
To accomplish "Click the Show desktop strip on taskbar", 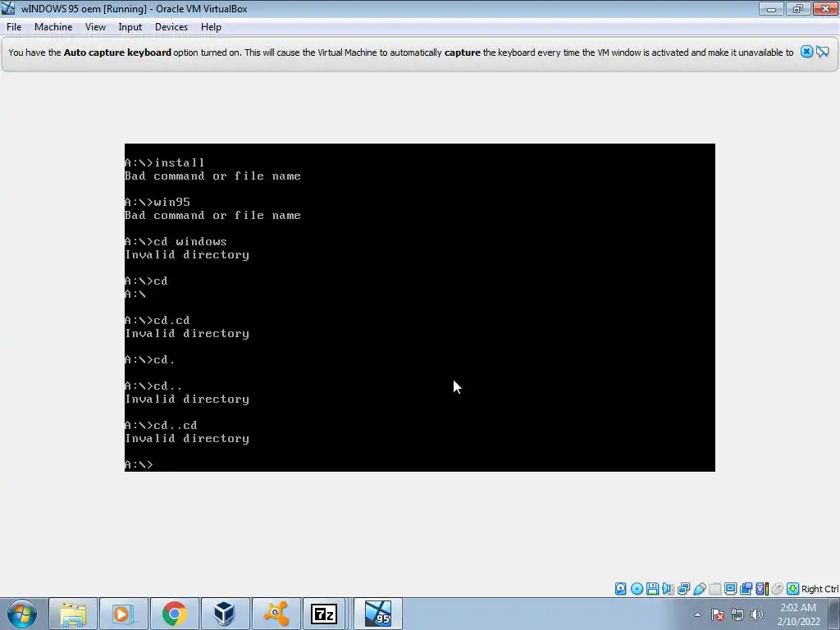I will pyautogui.click(x=834, y=614).
